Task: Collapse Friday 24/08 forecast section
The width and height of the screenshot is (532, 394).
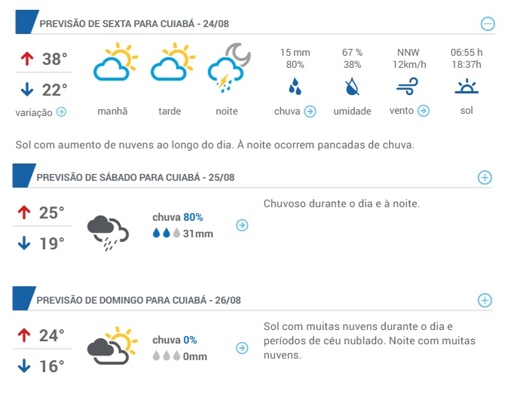Action: pos(488,23)
